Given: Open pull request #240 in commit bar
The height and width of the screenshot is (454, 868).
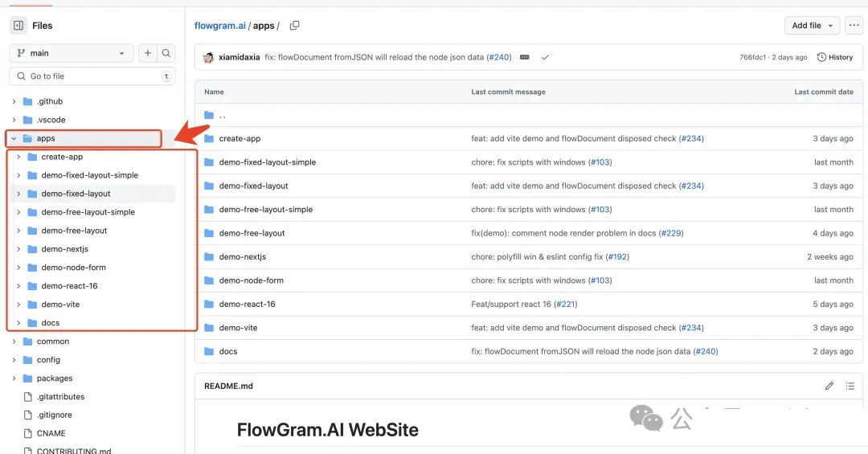Looking at the screenshot, I should pos(499,57).
